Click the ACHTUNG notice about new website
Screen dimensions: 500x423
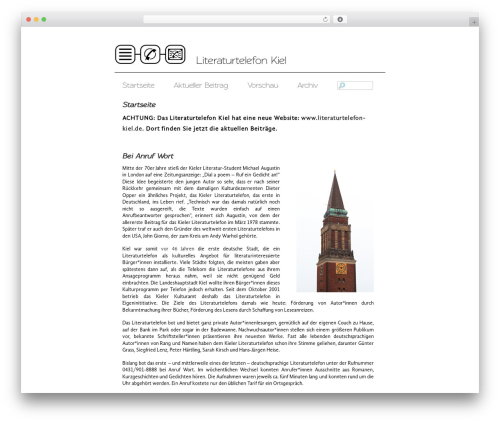pyautogui.click(x=244, y=123)
